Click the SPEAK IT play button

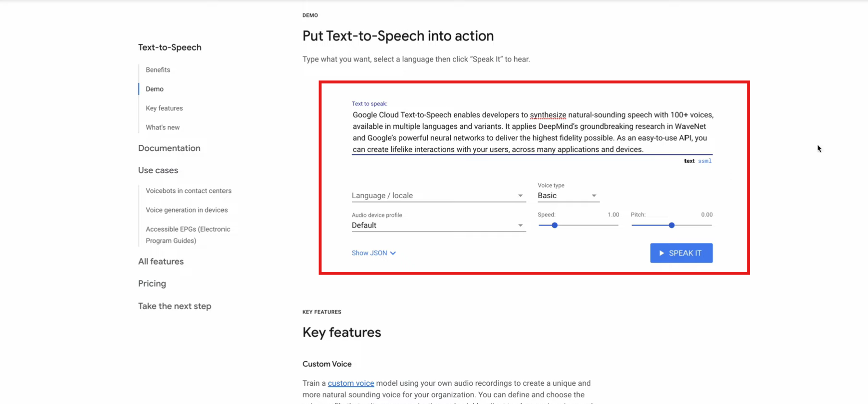tap(681, 253)
